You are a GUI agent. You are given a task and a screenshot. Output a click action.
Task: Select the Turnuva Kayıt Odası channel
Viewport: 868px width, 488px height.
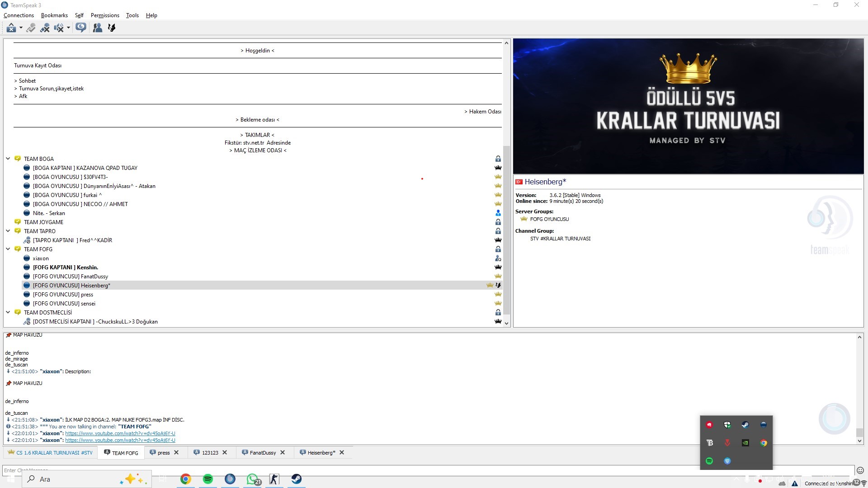tap(38, 66)
